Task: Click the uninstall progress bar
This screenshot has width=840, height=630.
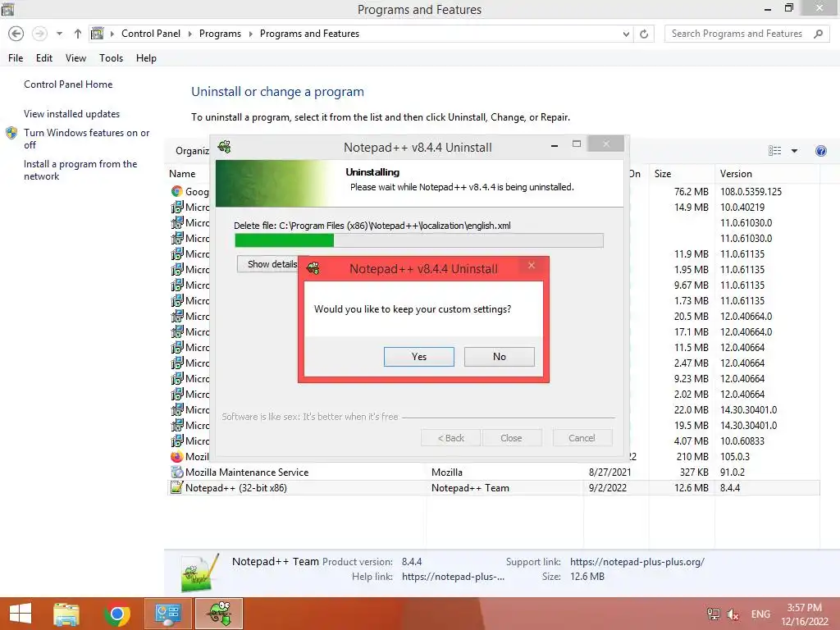Action: pyautogui.click(x=419, y=240)
